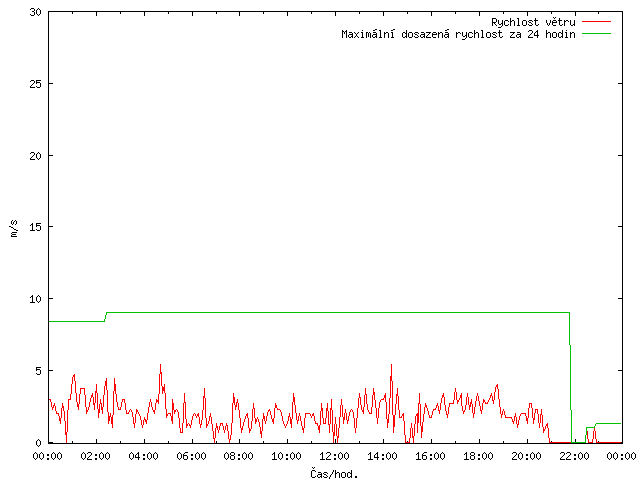
Task: Click the y-axis value 30
Action: 36,12
